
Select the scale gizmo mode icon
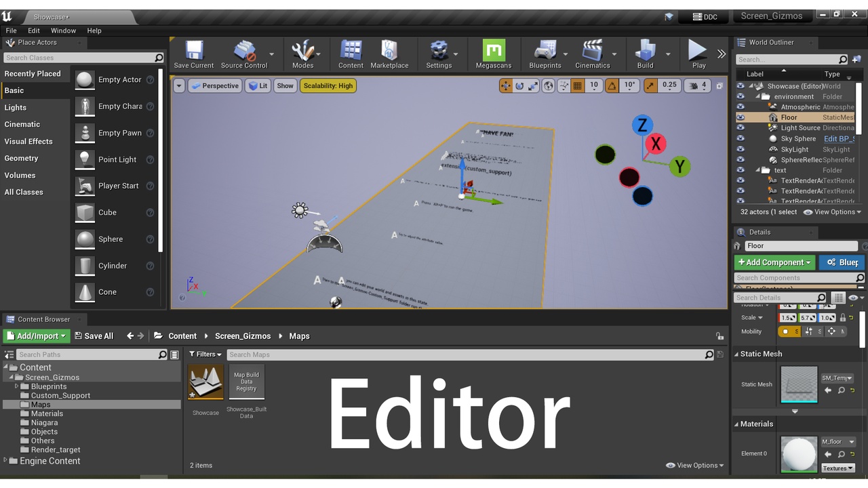tap(533, 85)
